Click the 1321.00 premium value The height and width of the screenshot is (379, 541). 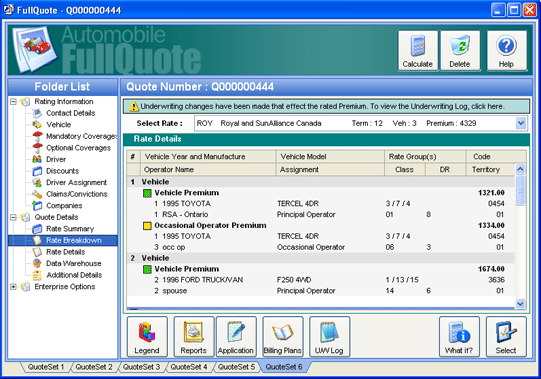tap(491, 193)
